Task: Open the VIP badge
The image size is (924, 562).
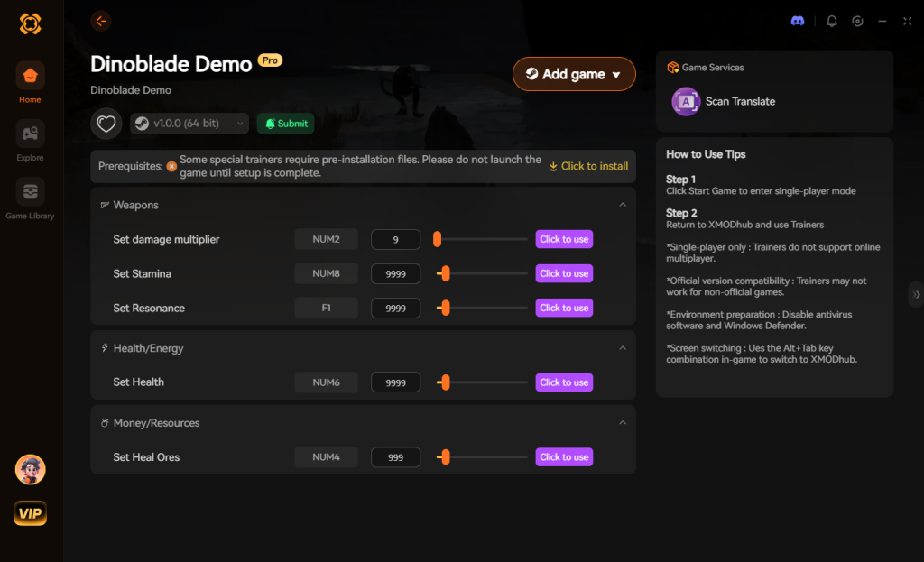Action: pyautogui.click(x=30, y=513)
